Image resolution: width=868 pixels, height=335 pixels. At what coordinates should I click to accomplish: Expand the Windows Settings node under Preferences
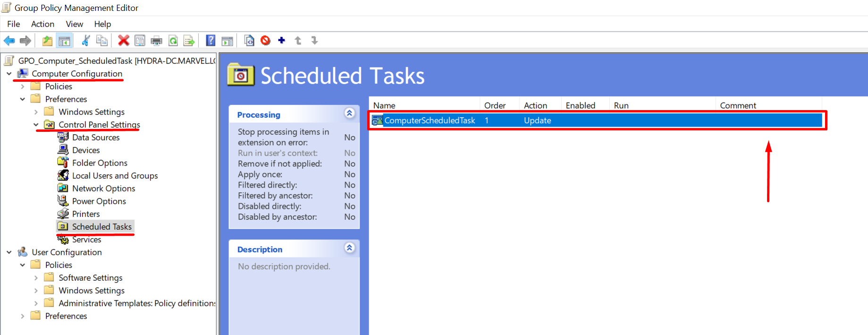[36, 112]
